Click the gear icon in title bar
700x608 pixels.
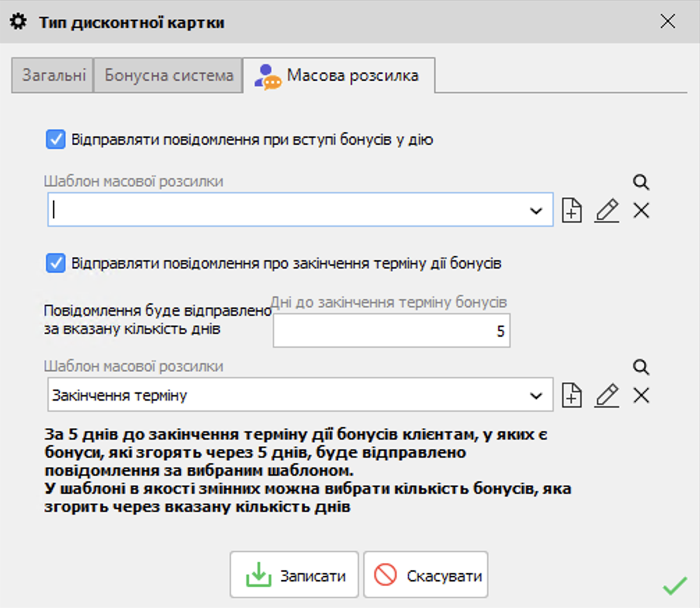tap(18, 22)
